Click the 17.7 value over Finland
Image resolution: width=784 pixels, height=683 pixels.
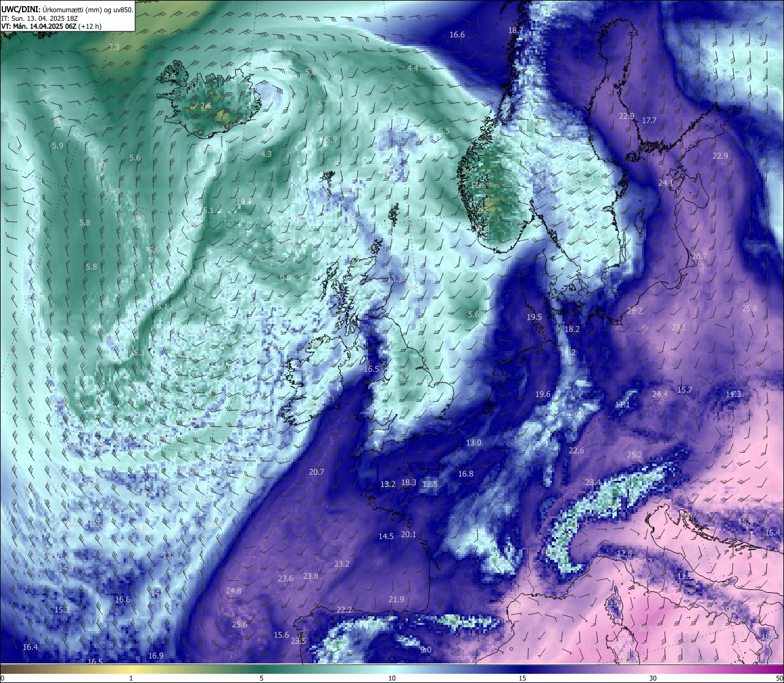pos(649,121)
